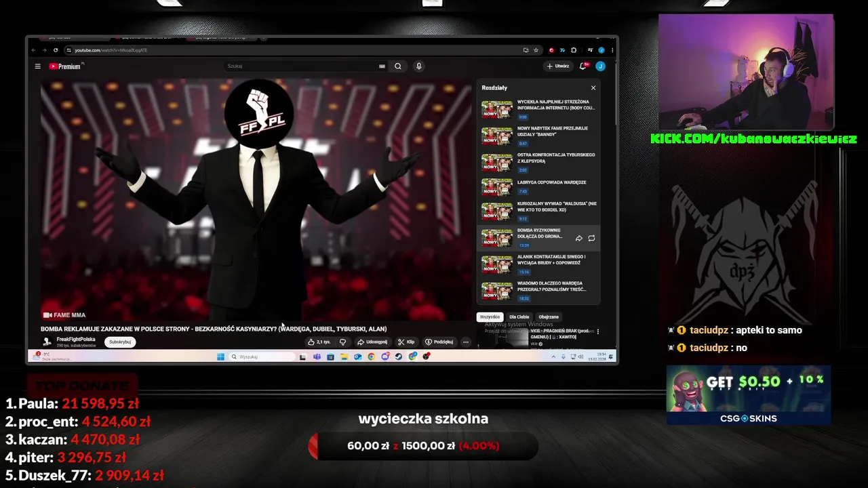Share the BOMBA RYZYKOWNIE chapter
868x488 pixels.
tap(578, 238)
